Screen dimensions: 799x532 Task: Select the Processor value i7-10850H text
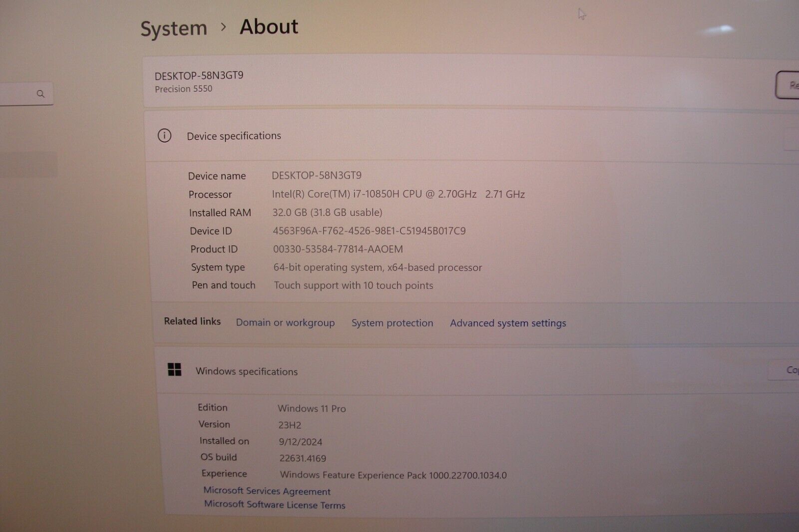(x=398, y=194)
